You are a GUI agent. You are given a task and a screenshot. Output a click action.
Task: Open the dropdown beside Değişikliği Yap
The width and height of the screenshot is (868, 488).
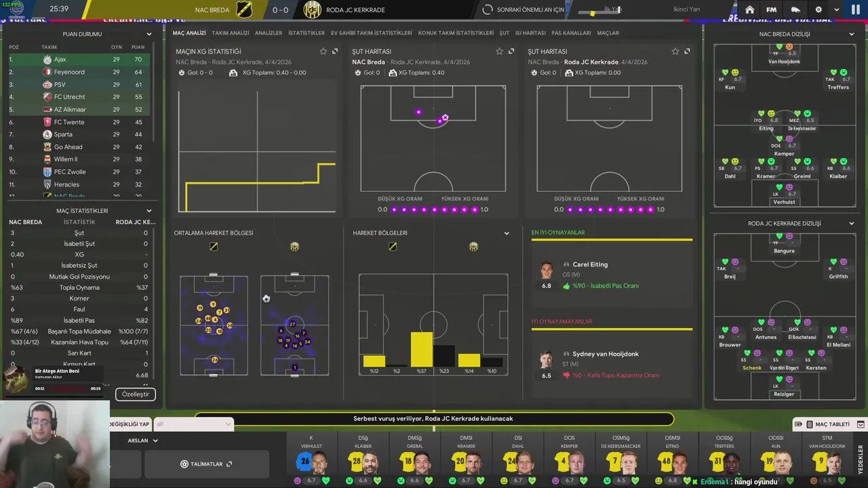(x=194, y=424)
